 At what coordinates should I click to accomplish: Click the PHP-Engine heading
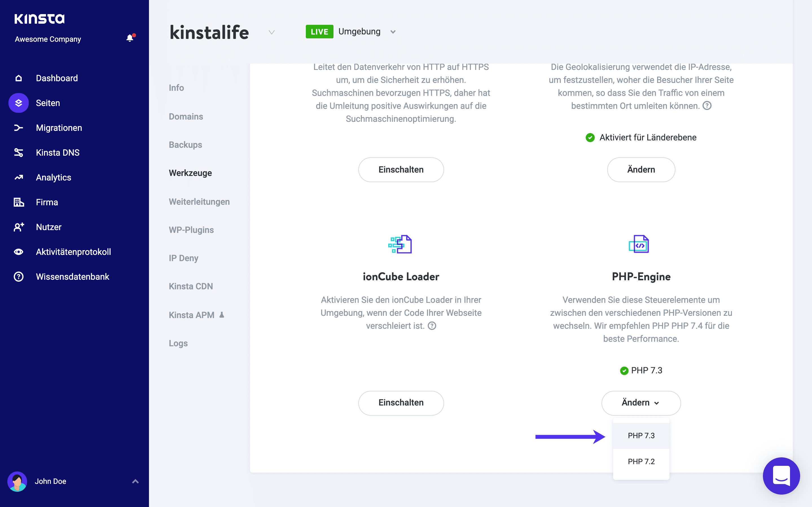pos(641,277)
